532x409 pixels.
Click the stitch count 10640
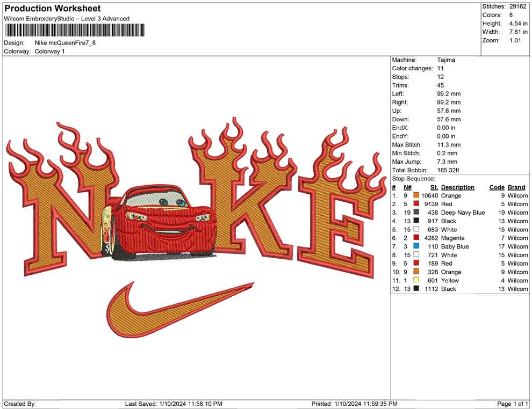pos(429,195)
